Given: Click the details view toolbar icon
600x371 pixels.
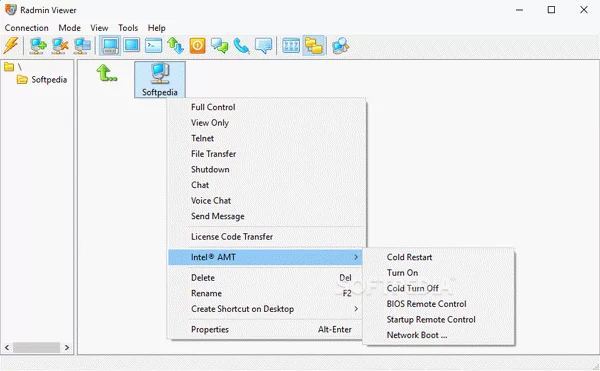Looking at the screenshot, I should coord(291,46).
